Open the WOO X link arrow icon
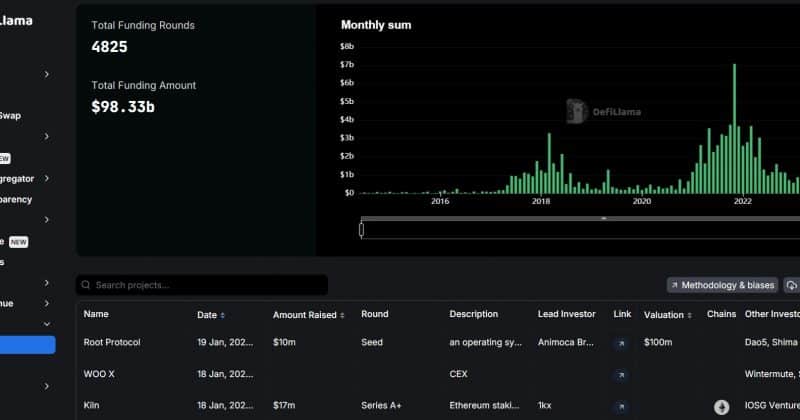The height and width of the screenshot is (420, 800). [x=621, y=375]
